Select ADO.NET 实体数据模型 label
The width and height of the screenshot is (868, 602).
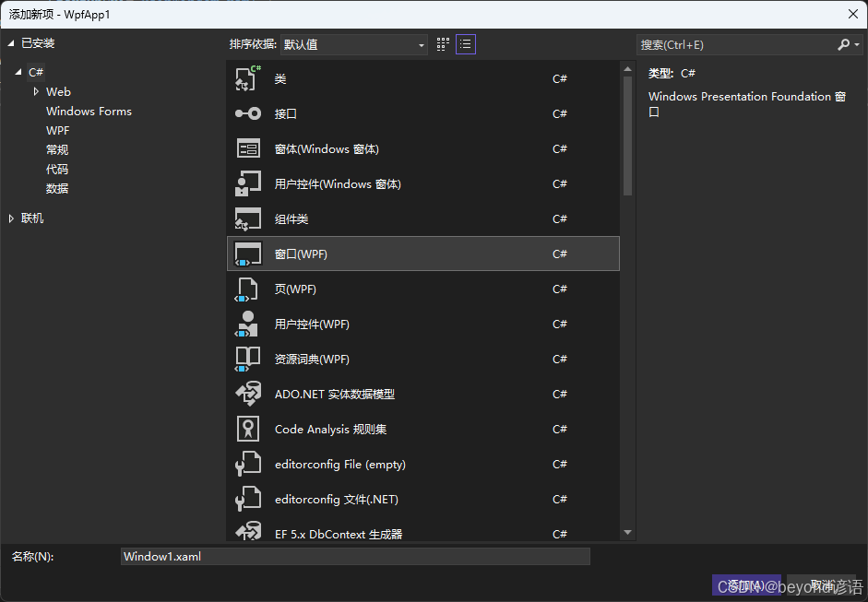pos(334,395)
